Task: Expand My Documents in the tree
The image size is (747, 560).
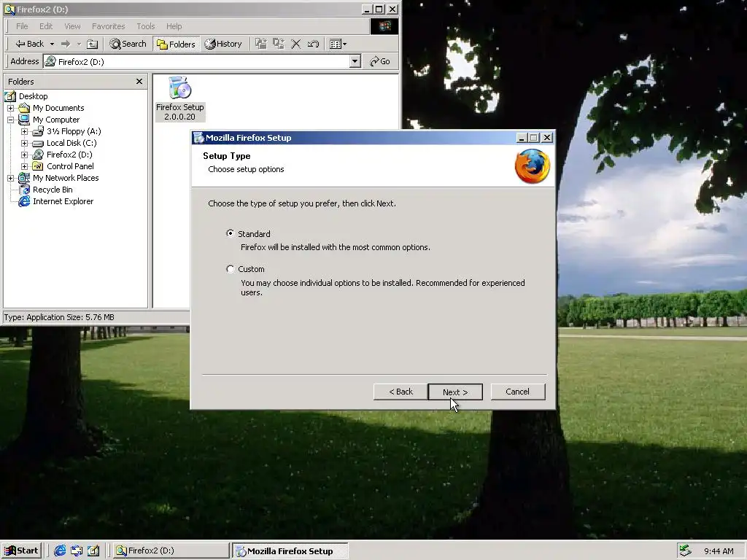Action: (10, 108)
